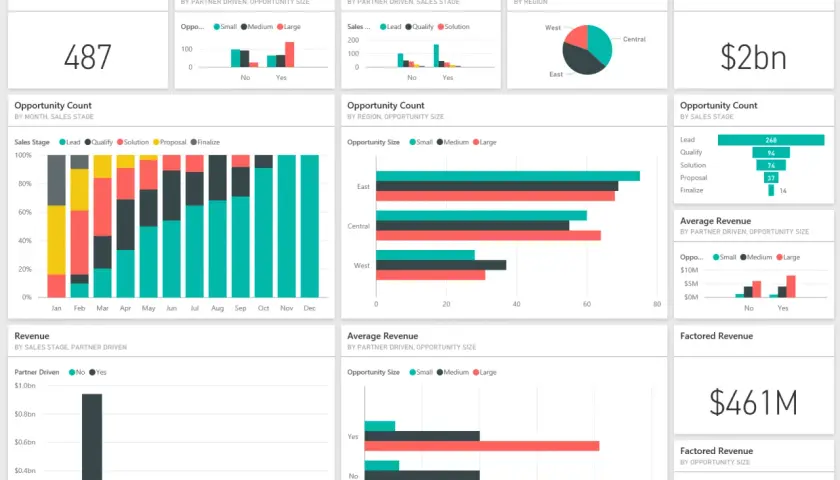This screenshot has height=480, width=840.
Task: Click the 'May' month axis label
Action: click(x=148, y=308)
